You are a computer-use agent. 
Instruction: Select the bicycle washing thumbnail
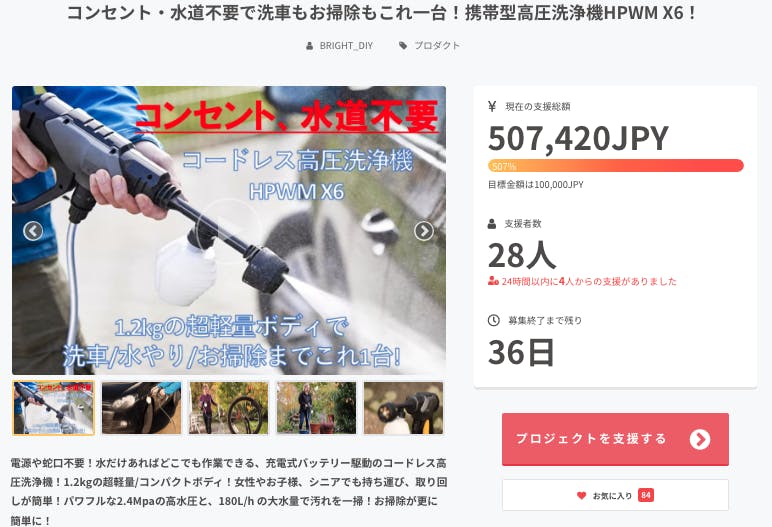click(x=229, y=408)
